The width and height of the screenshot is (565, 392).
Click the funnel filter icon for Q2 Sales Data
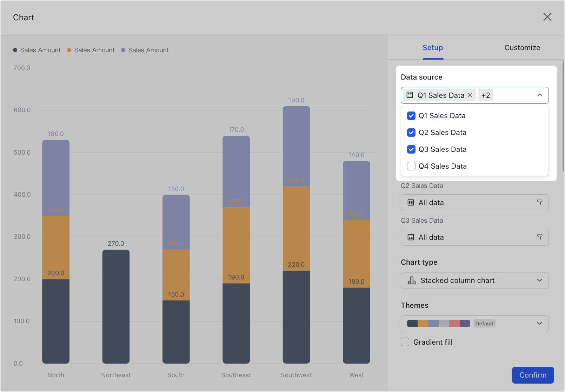[x=539, y=202]
